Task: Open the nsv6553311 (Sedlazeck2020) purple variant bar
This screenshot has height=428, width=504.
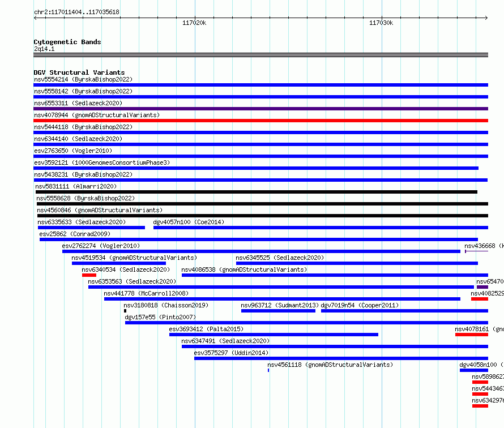Action: (260, 109)
